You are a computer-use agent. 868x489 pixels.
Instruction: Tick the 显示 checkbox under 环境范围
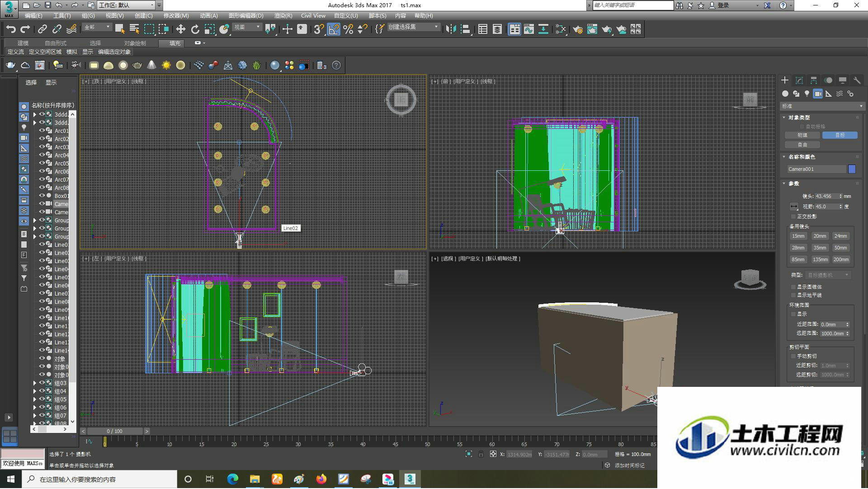(x=793, y=314)
